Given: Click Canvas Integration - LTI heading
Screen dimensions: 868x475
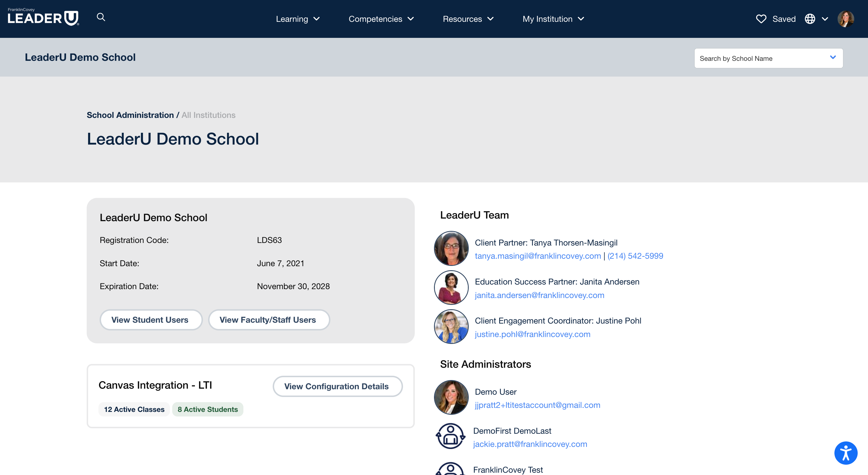Looking at the screenshot, I should (x=155, y=385).
